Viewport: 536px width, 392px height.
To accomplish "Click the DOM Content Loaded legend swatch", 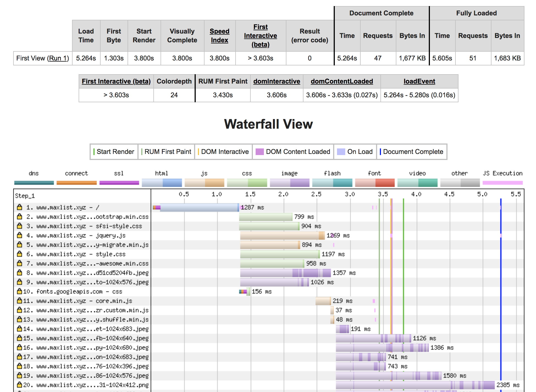I will click(x=259, y=152).
